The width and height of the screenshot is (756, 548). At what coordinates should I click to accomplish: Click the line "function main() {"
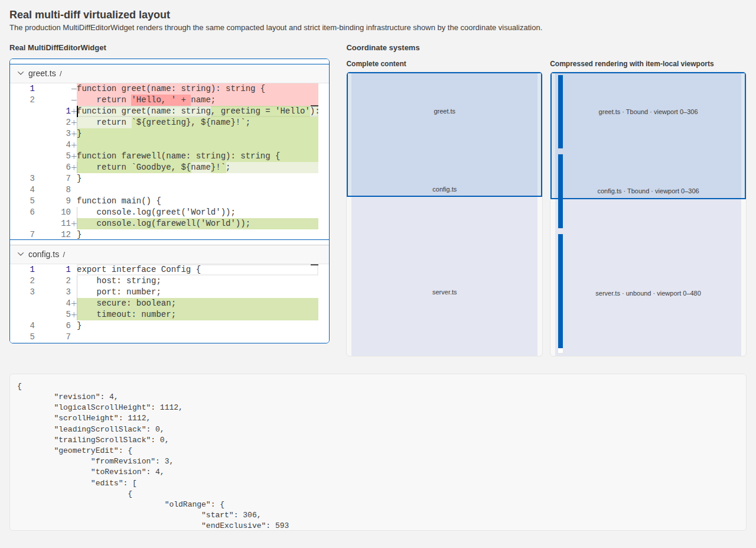click(x=119, y=201)
